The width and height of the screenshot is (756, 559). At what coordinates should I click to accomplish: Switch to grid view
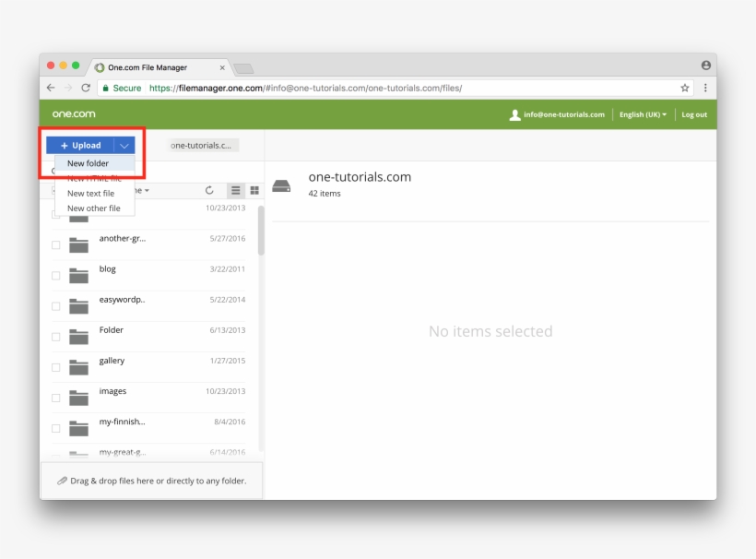tap(254, 191)
